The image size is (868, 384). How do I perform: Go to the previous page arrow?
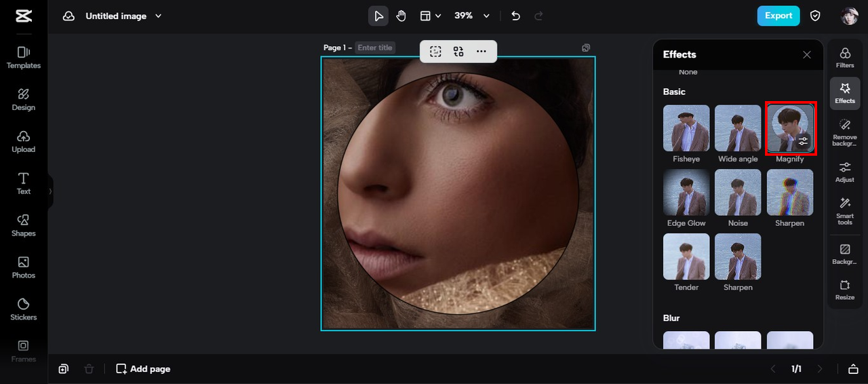772,369
